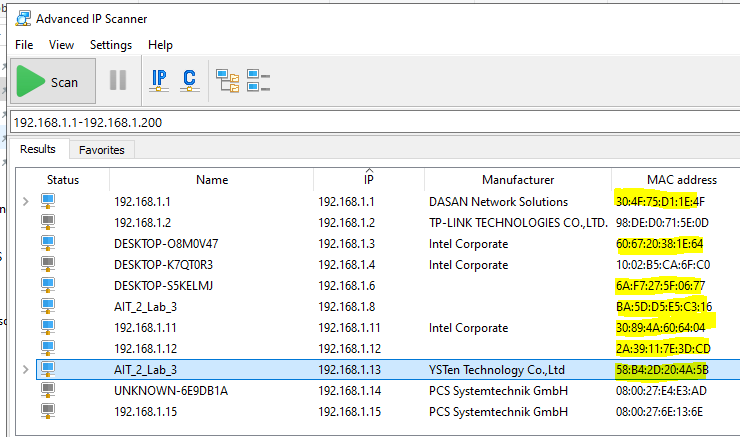Select the DESKTOP-S5KELMJ name
The width and height of the screenshot is (740, 437).
click(x=163, y=286)
